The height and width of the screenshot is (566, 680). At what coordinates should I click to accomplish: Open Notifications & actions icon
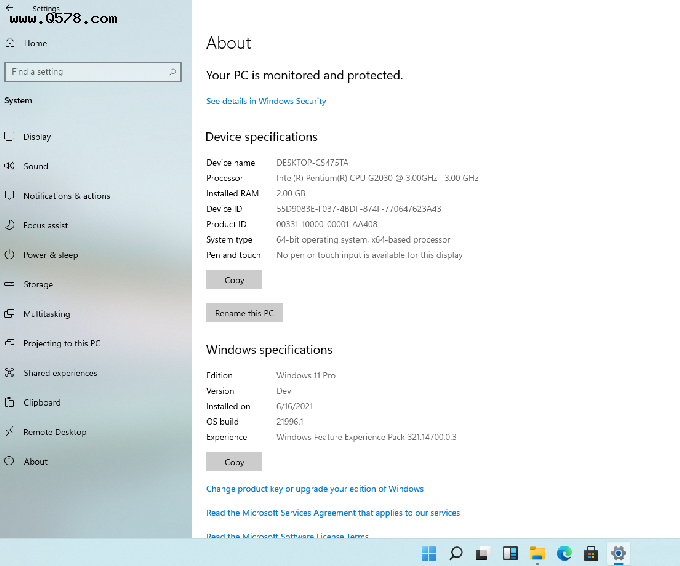coord(9,195)
